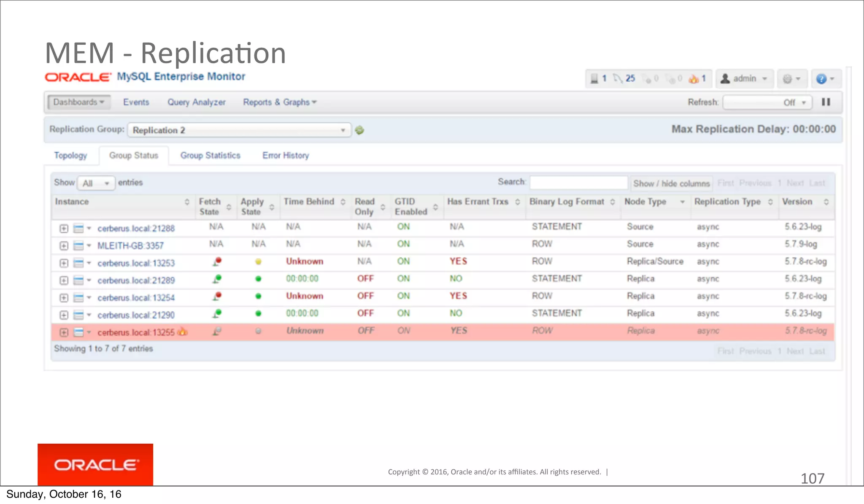Open the Replication Group dropdown

click(x=239, y=130)
